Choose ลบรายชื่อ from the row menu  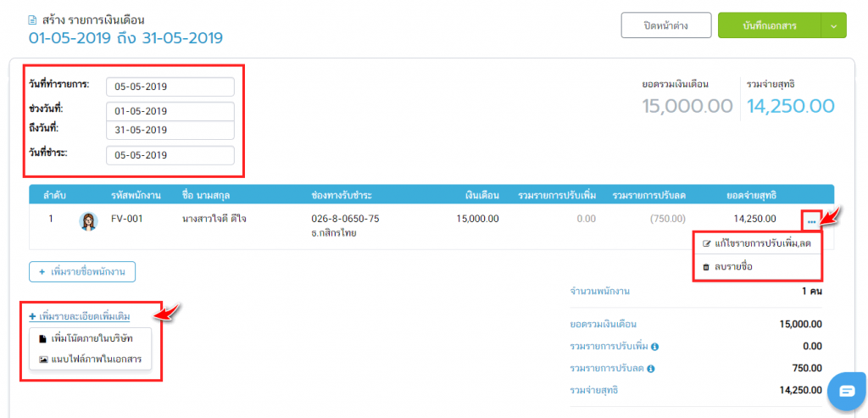tap(733, 266)
